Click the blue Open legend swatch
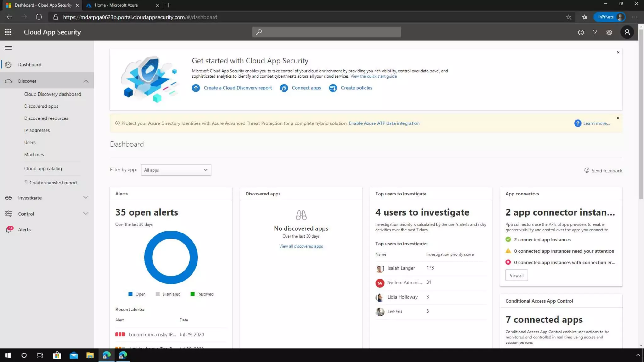The image size is (644, 362). pos(130,294)
